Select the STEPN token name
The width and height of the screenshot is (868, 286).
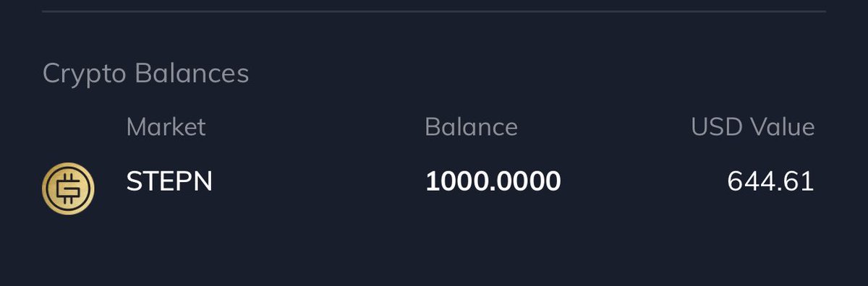(169, 181)
